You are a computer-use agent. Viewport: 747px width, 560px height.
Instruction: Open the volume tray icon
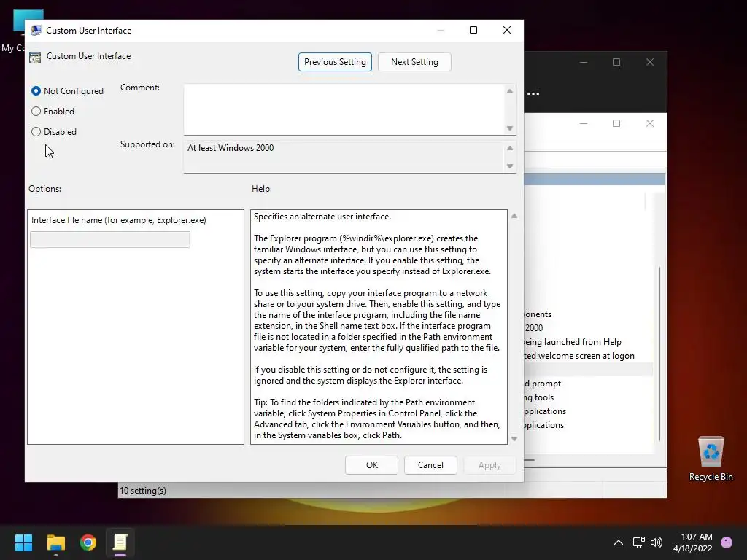pos(657,542)
